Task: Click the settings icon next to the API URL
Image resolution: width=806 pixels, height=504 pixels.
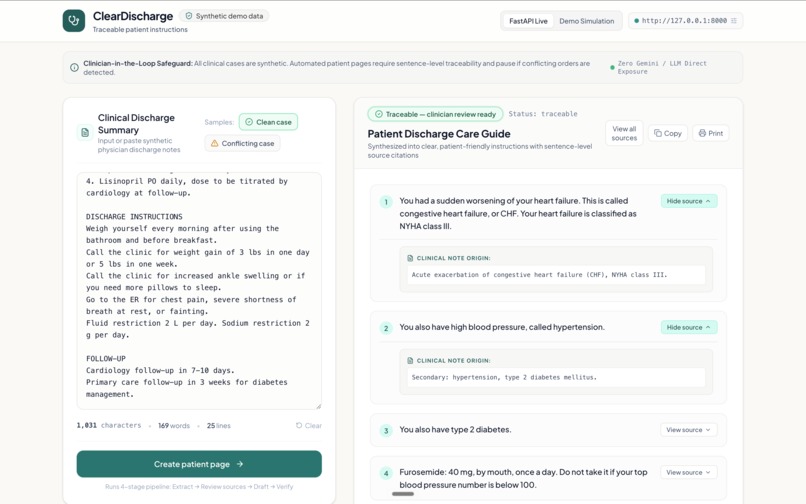Action: pos(734,21)
